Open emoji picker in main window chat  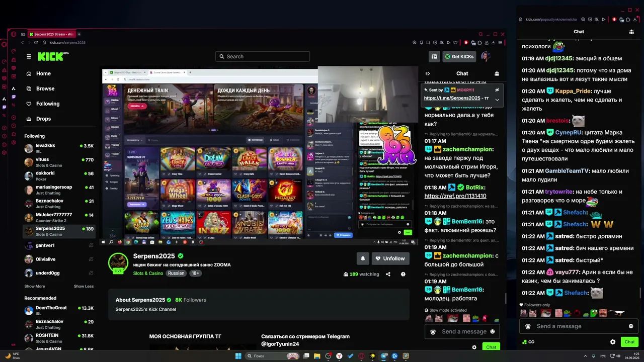[x=493, y=332]
